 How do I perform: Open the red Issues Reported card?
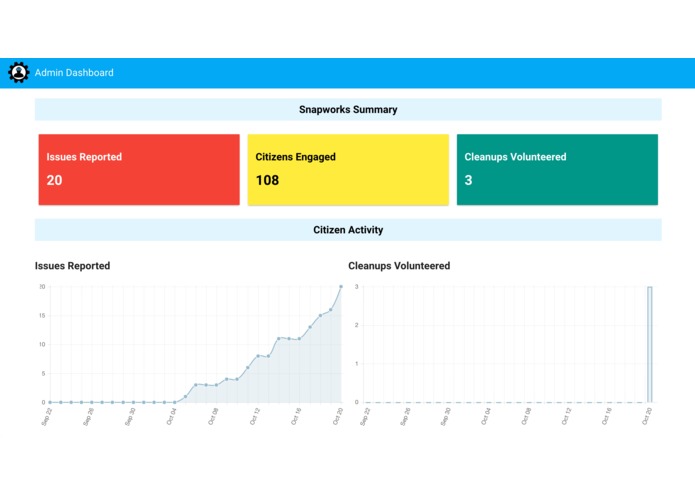coord(139,170)
